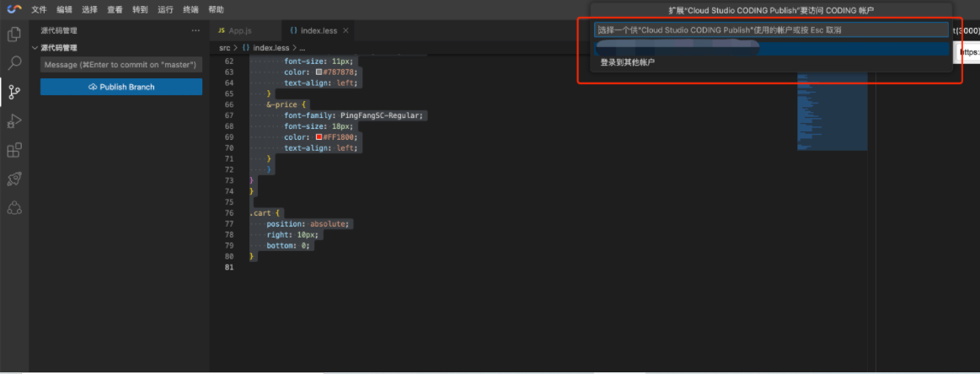Open the Run and Debug icon
980x374 pixels.
click(x=14, y=121)
